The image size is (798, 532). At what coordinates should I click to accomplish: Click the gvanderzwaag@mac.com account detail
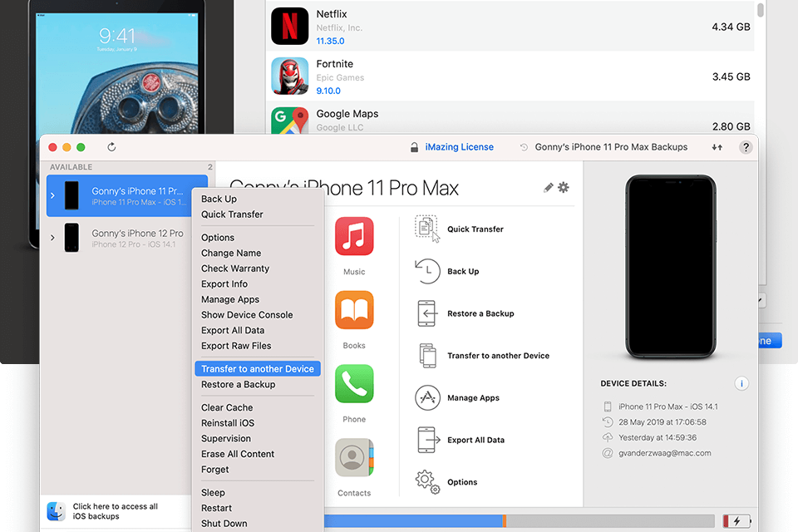coord(664,453)
